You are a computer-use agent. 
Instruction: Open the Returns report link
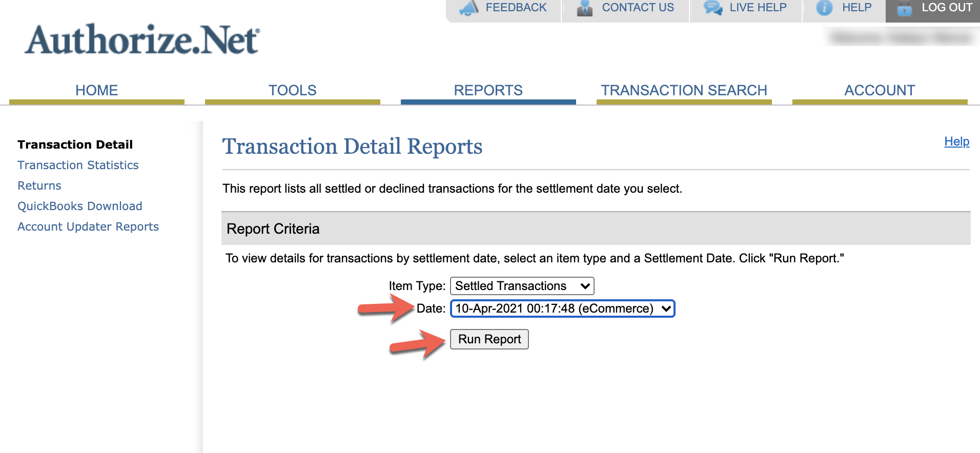[39, 186]
